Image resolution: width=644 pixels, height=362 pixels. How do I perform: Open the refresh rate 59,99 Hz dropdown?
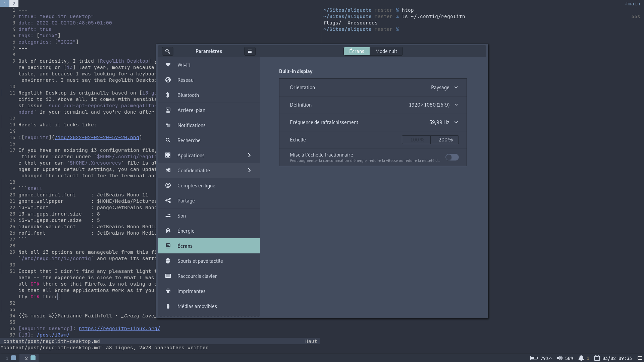[x=443, y=122]
